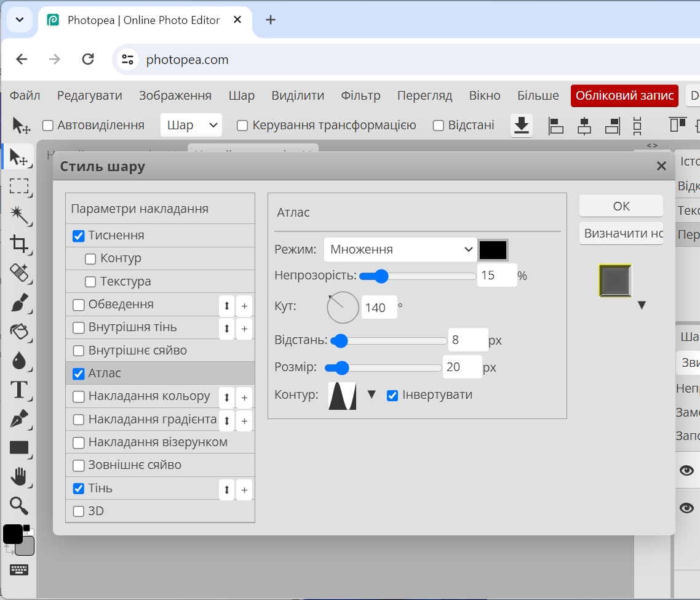Image resolution: width=700 pixels, height=600 pixels.
Task: Select the Rectangle Select tool
Action: tap(19, 186)
